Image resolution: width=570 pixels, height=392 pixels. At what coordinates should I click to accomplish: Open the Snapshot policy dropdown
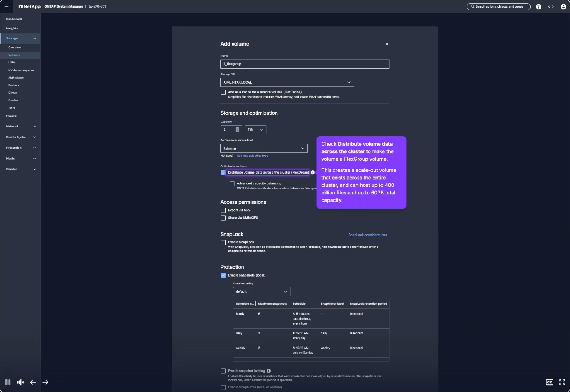[262, 292]
